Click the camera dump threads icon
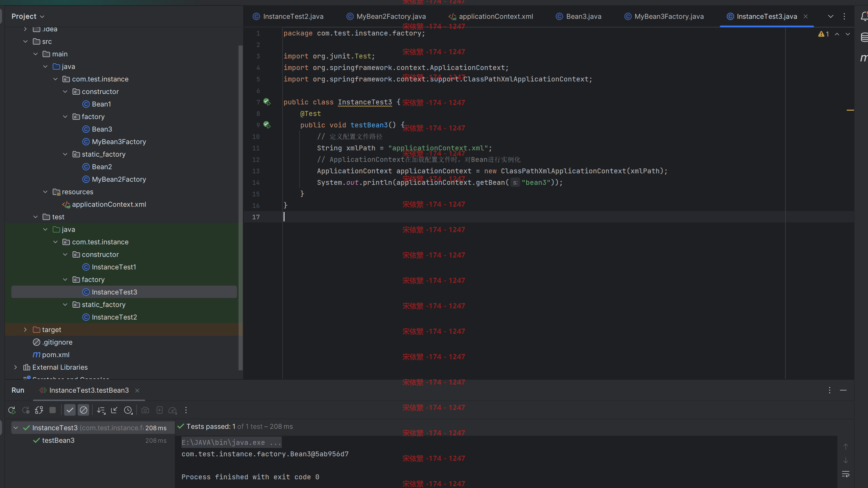The height and width of the screenshot is (488, 868). [x=145, y=410]
